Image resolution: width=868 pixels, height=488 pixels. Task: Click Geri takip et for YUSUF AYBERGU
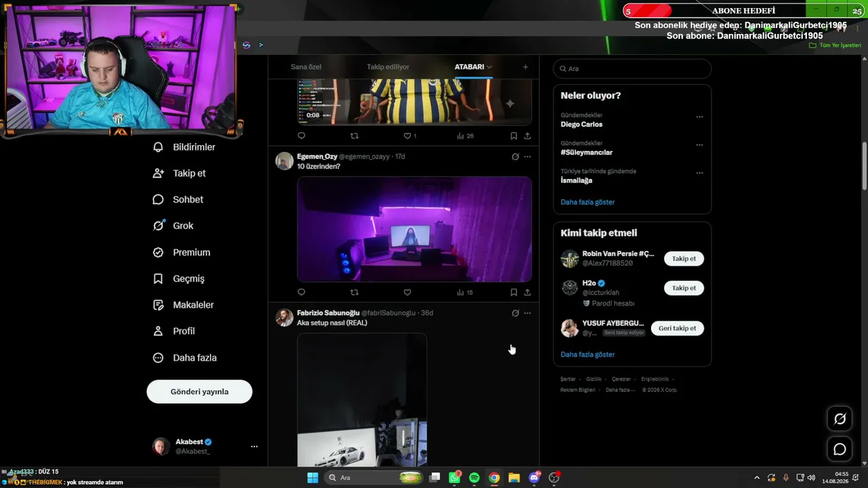click(677, 328)
